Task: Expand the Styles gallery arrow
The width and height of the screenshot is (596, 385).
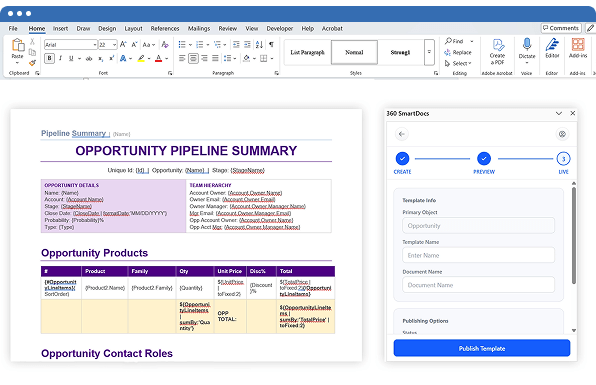Action: pyautogui.click(x=429, y=52)
